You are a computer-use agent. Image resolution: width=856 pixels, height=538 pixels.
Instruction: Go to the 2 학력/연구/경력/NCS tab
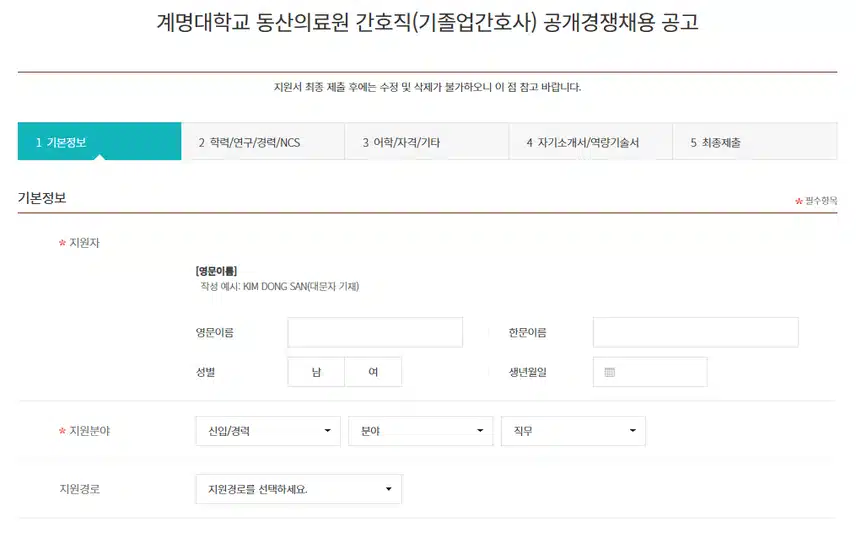[x=263, y=141]
